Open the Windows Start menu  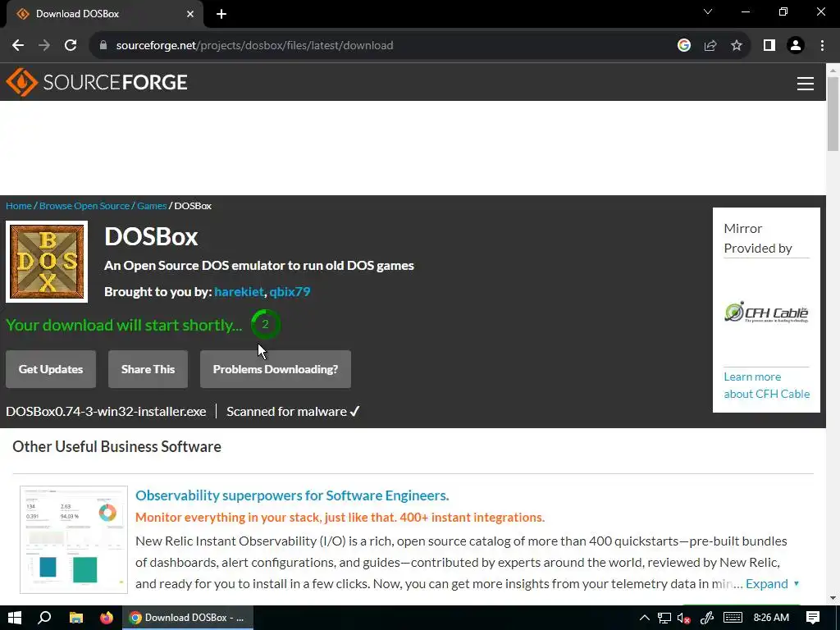pyautogui.click(x=15, y=618)
